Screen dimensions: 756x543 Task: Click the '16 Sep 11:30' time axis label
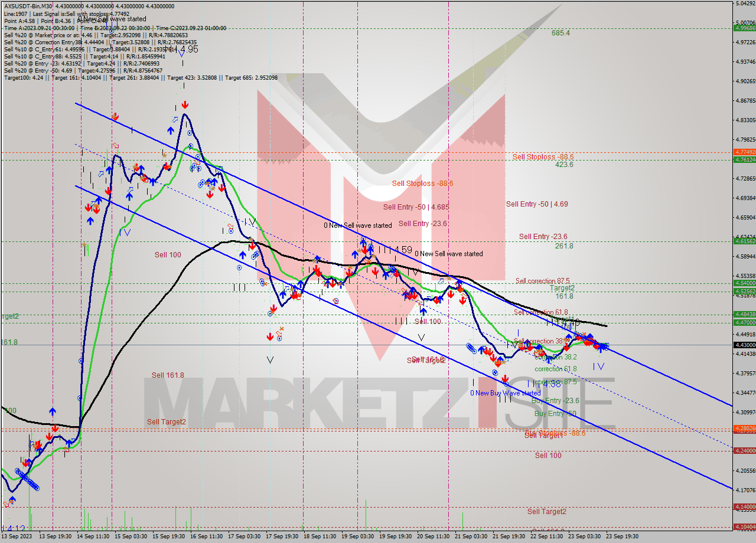tap(207, 537)
